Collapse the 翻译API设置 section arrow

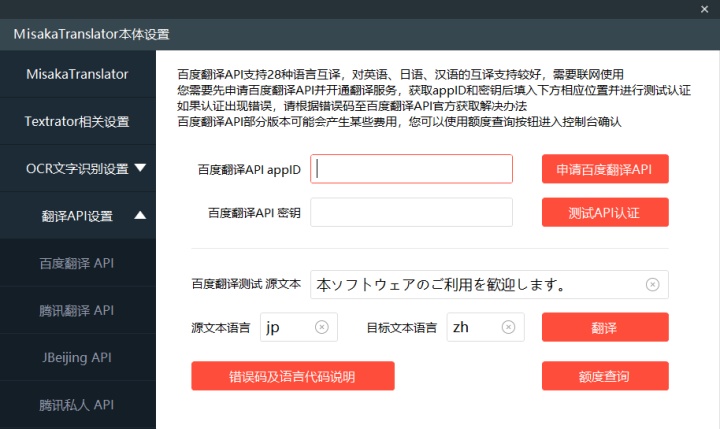pos(140,215)
